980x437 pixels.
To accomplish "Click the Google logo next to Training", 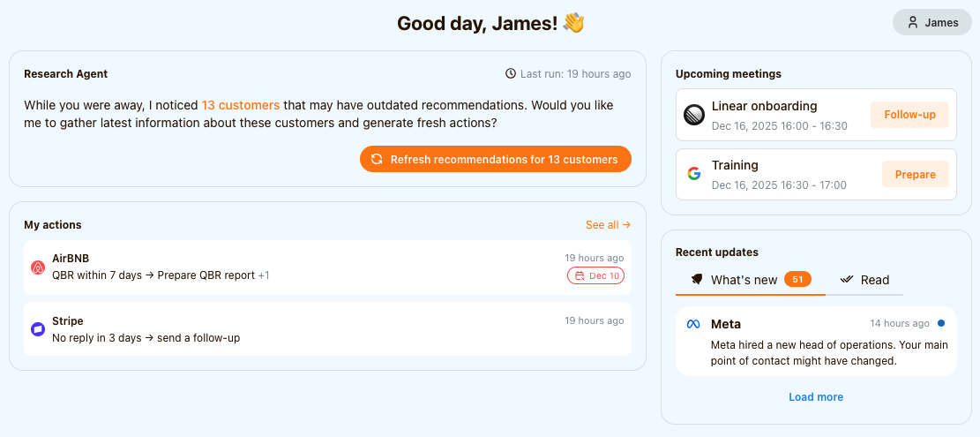I will [x=694, y=174].
